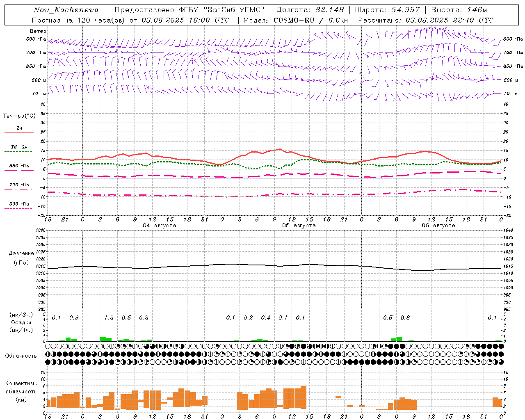The image size is (525, 420).
Task: Click the "Td 2м" legend entry
Action: [19, 147]
